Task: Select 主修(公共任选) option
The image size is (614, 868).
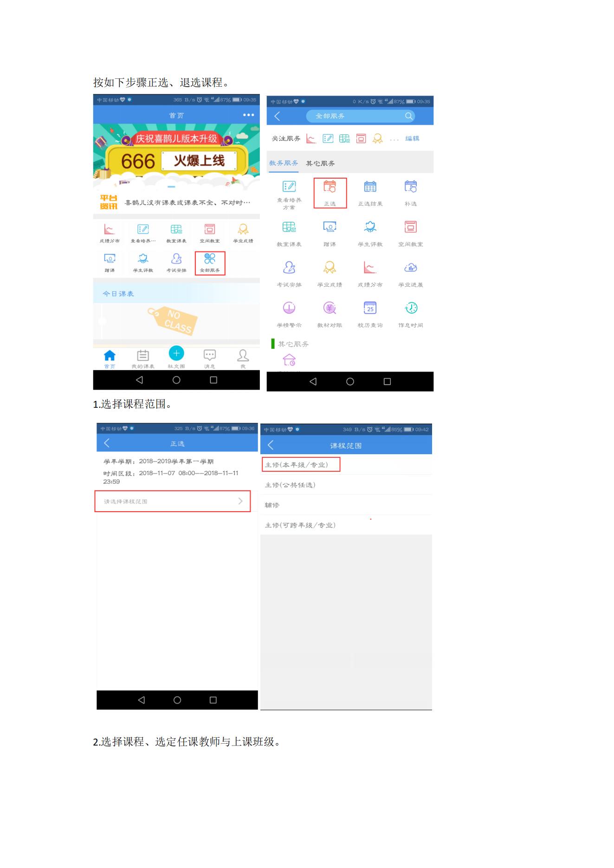Action: [x=290, y=485]
